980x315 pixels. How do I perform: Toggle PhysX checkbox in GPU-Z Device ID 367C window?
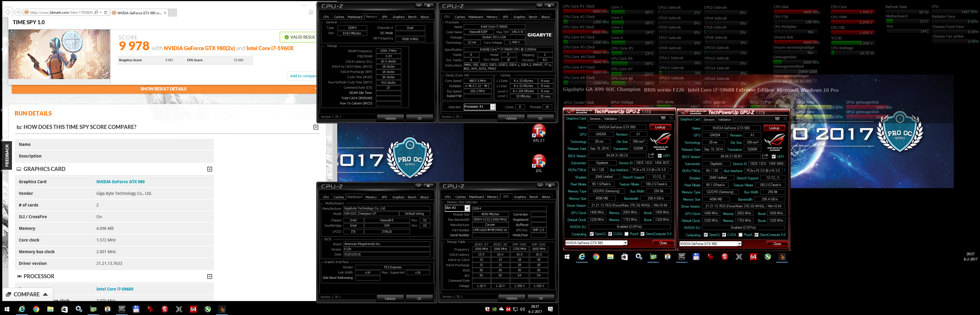[x=626, y=234]
